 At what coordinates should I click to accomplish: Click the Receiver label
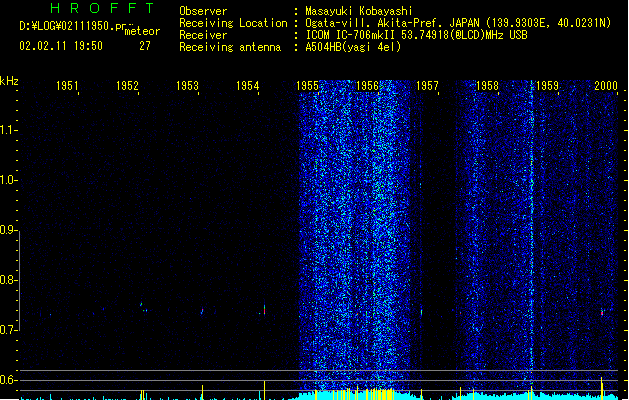(x=203, y=35)
